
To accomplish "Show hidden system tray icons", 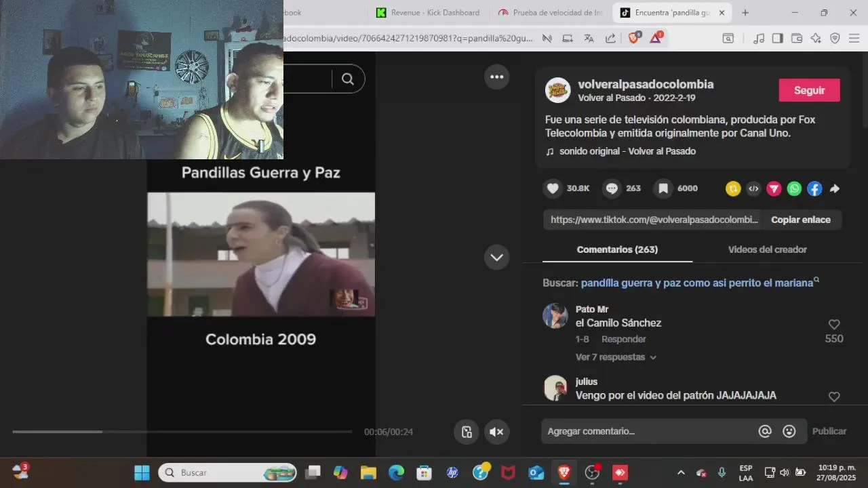I will click(x=681, y=472).
